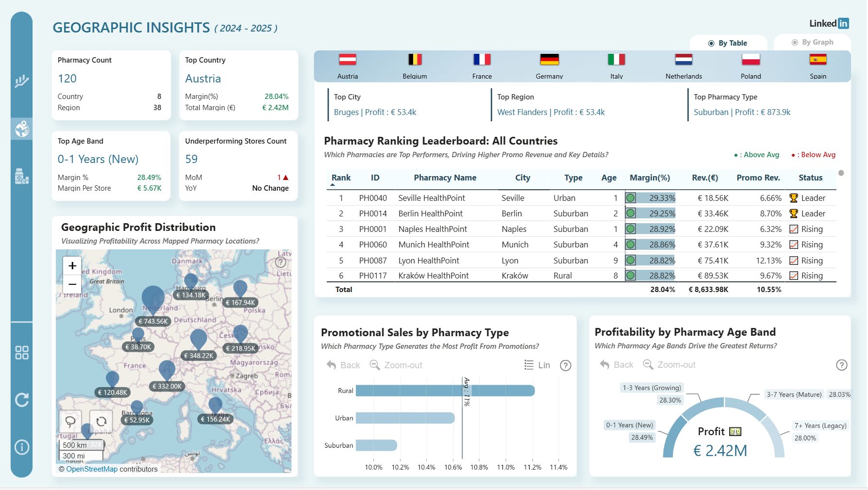Viewport: 868px width, 490px height.
Task: Open the LinkedIn logo link
Action: [829, 23]
